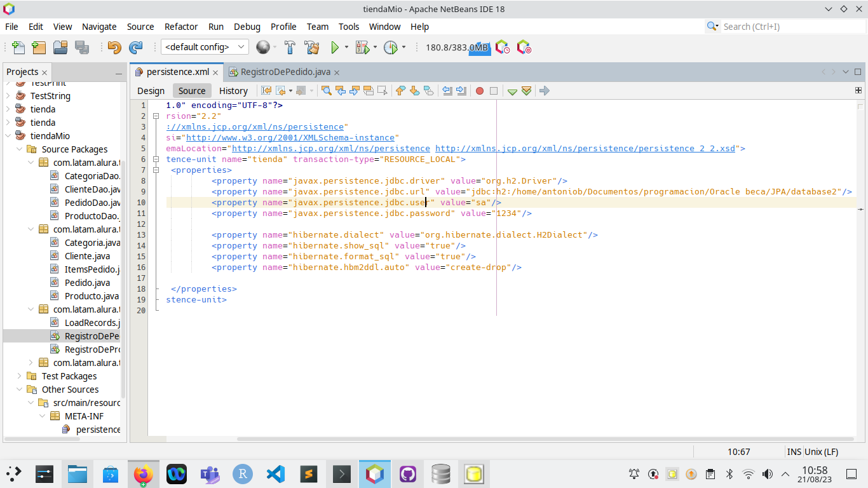Open the GitHub Desktop taskbar icon

[408, 474]
